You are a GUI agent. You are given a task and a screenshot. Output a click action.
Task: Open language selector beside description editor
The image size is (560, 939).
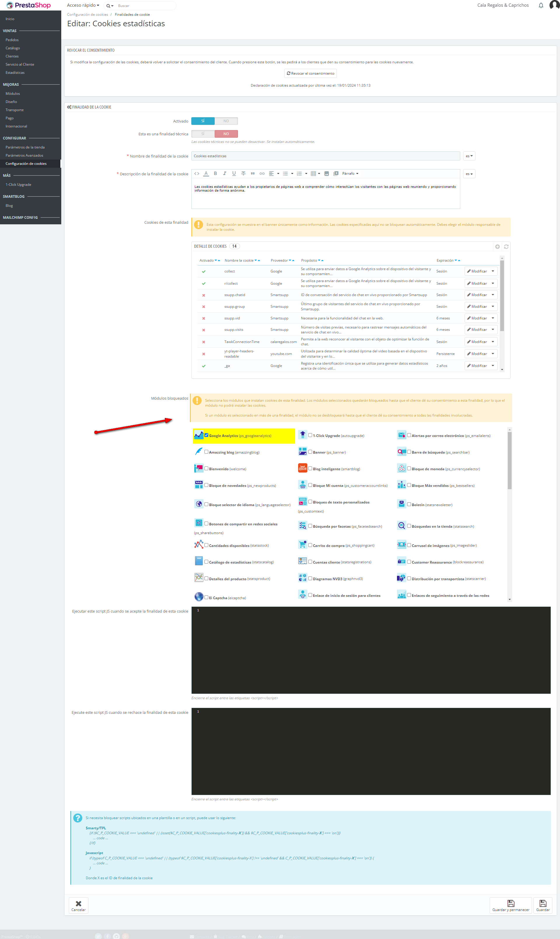pos(469,174)
